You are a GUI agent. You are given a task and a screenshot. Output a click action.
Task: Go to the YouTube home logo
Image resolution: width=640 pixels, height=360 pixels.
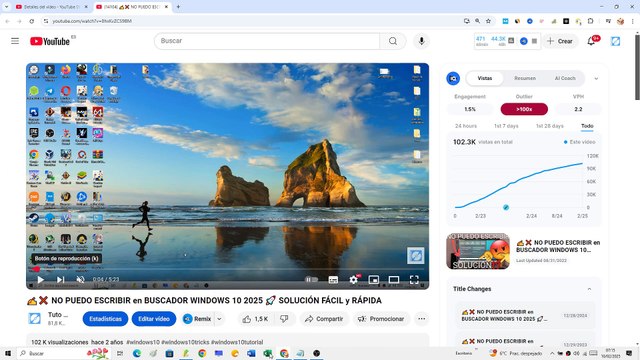point(50,41)
